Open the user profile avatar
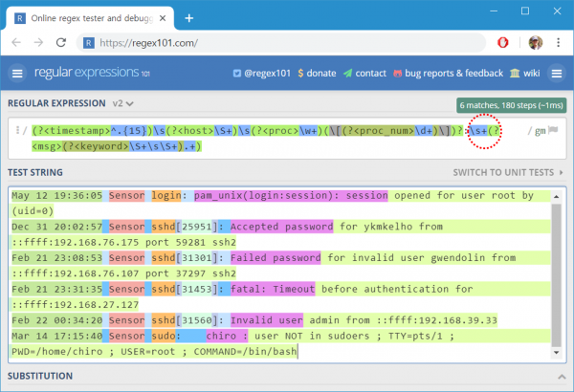 click(535, 42)
